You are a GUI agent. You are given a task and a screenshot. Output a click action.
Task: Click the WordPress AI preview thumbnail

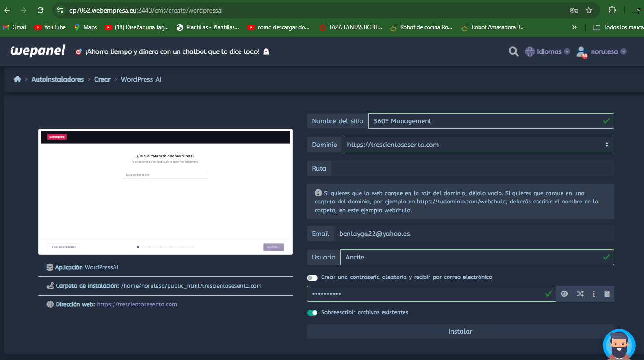pyautogui.click(x=165, y=192)
